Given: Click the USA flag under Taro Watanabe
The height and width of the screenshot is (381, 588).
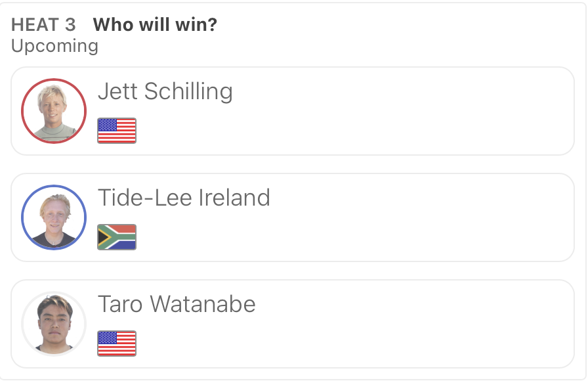Looking at the screenshot, I should pos(117,343).
